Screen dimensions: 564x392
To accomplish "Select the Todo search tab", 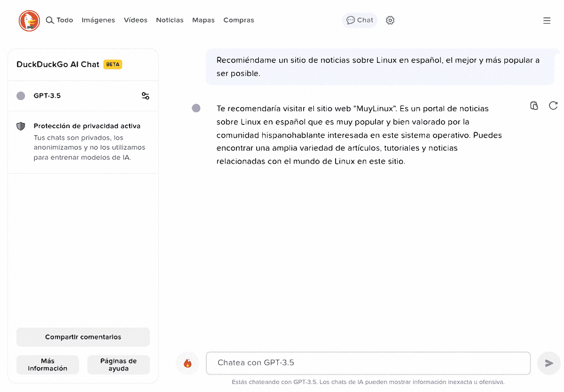I will (x=65, y=20).
